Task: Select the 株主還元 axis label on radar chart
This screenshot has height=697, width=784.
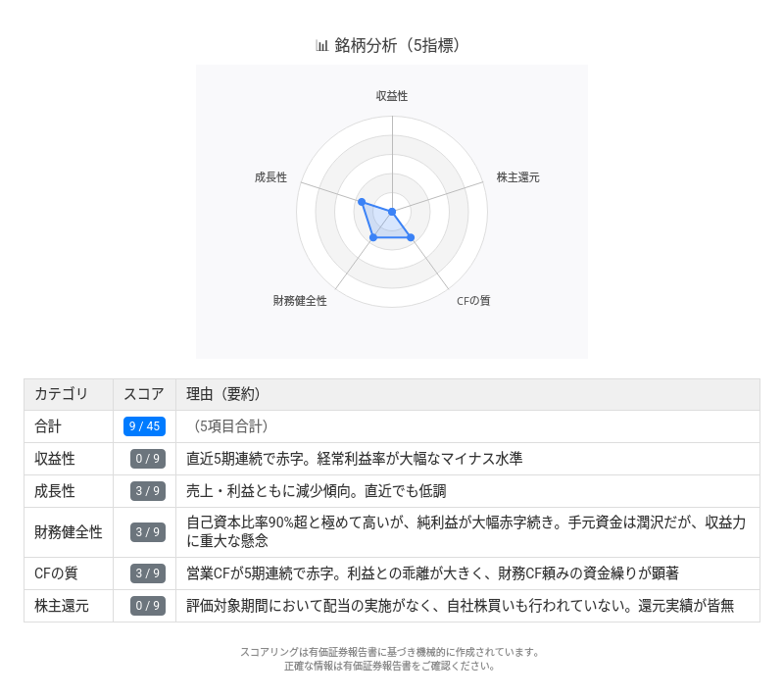Action: click(x=517, y=177)
